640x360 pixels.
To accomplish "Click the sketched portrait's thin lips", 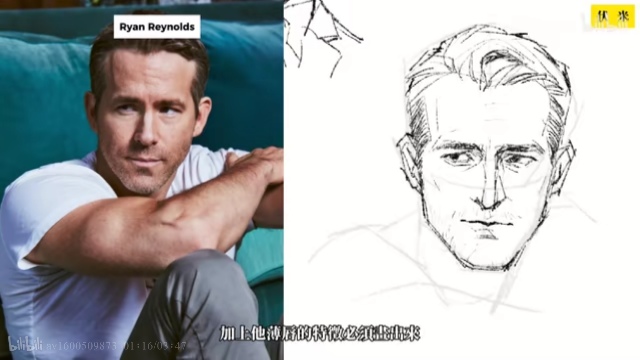I will [486, 224].
